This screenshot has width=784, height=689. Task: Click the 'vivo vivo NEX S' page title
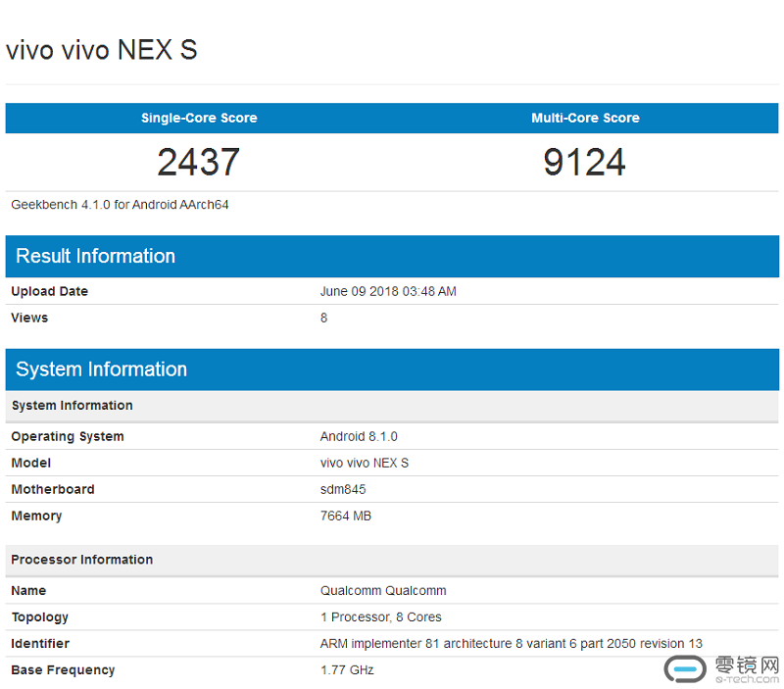pyautogui.click(x=102, y=50)
